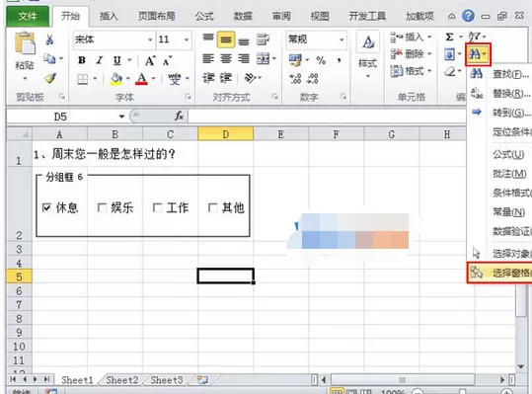Apply Underline formatting
Screen dimensions: 532x394
pos(117,60)
